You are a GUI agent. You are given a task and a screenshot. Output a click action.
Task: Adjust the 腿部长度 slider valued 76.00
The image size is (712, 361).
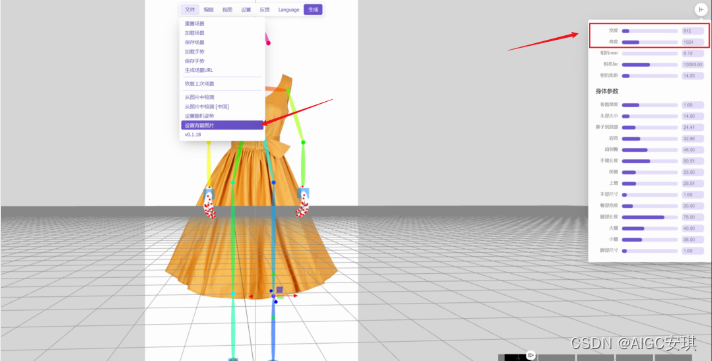point(649,217)
